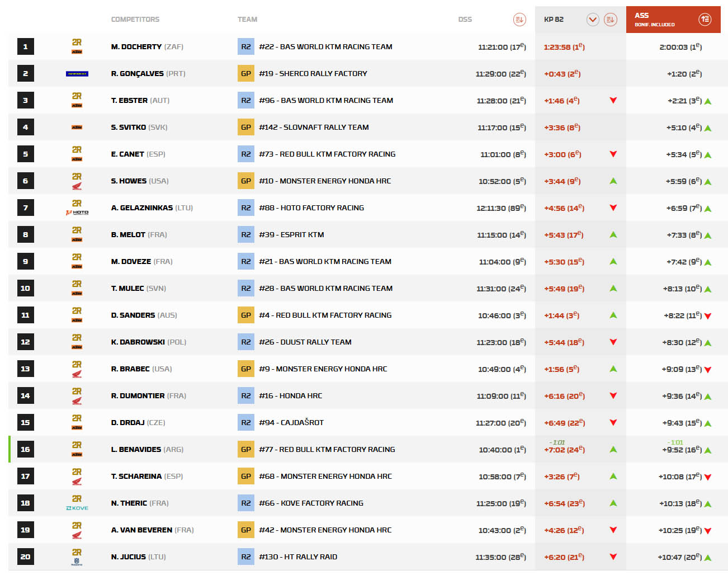Click the Sherco logo beside R. Gonçalves
The height and width of the screenshot is (575, 728).
[77, 74]
